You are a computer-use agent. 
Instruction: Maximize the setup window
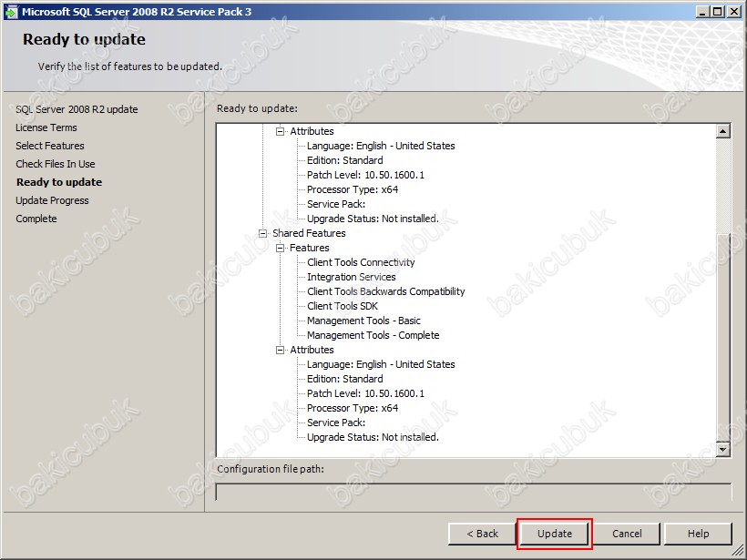717,12
